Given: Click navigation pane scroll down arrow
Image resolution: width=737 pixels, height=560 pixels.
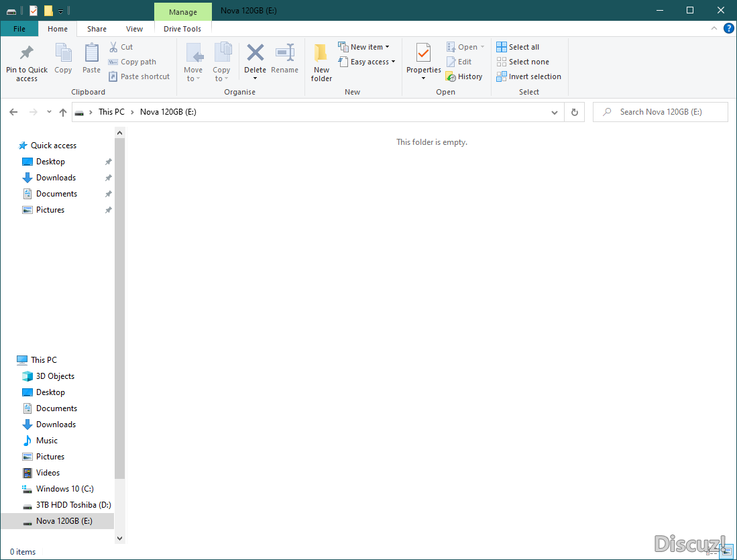Looking at the screenshot, I should (119, 539).
